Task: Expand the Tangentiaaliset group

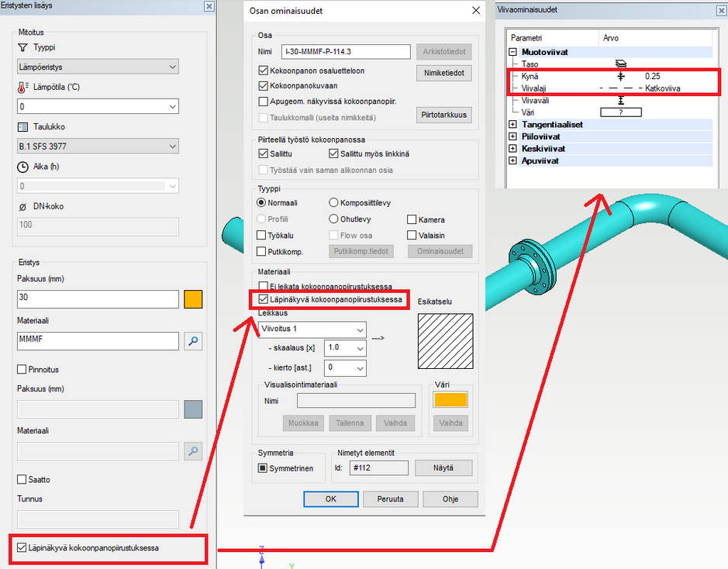Action: pyautogui.click(x=513, y=124)
